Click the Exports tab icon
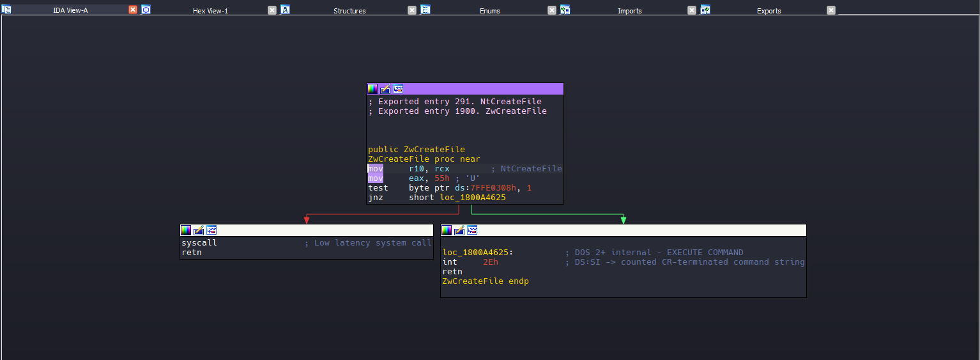Viewport: 980px width, 360px height. 705,10
